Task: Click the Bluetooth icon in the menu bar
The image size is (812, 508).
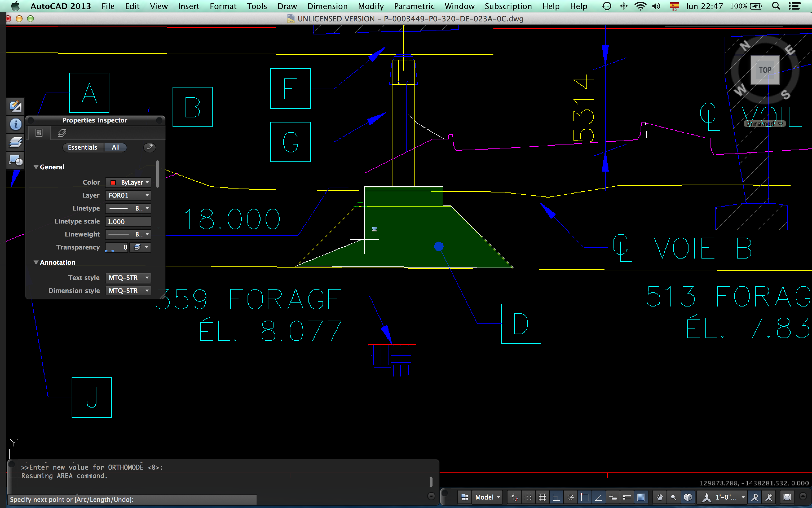Action: [623, 6]
